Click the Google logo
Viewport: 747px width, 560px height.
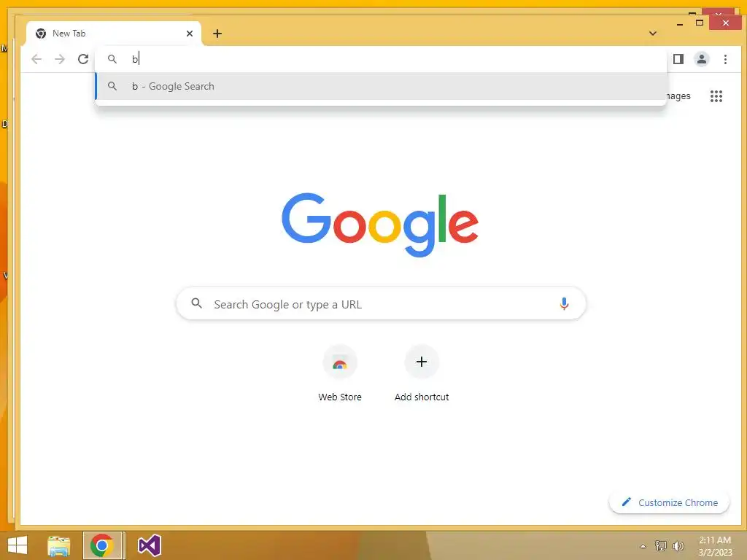click(379, 225)
